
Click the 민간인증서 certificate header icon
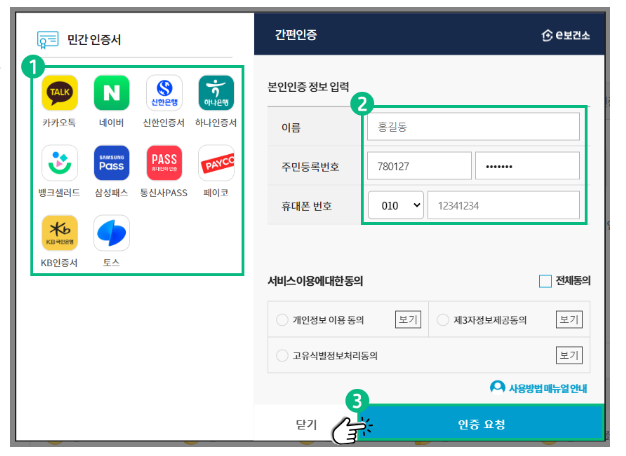(48, 40)
